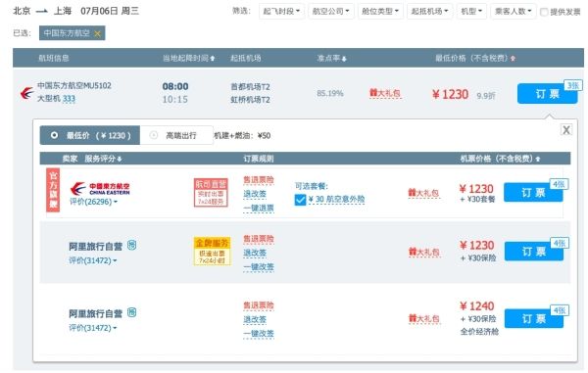The width and height of the screenshot is (588, 373).
Task: Open 售退票险 link in ¥1230 阿里旅行 row
Action: [x=259, y=239]
